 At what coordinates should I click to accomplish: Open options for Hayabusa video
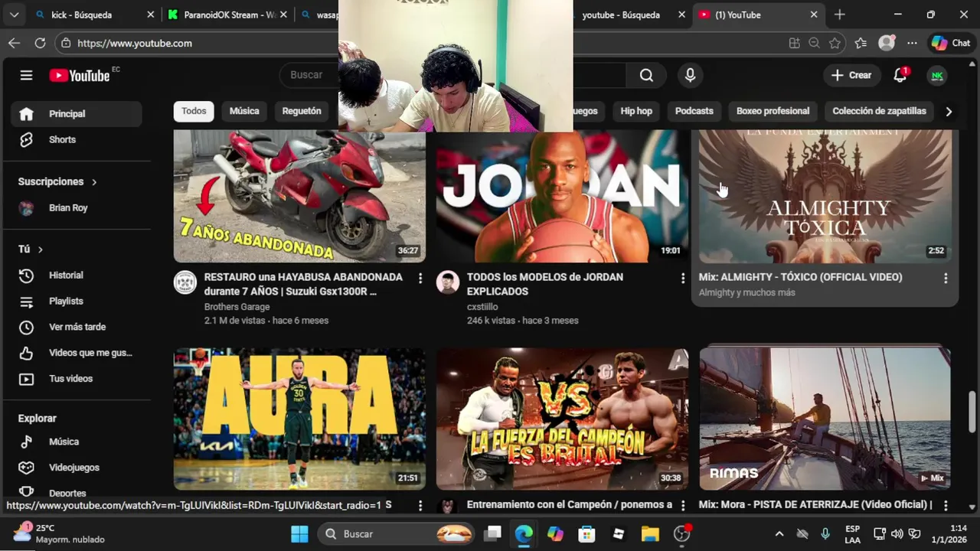point(420,279)
